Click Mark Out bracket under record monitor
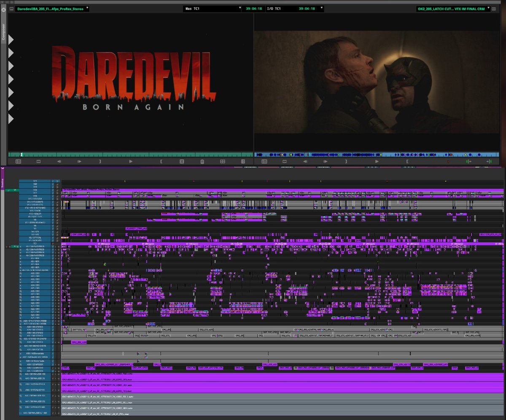Screen dimensions: 506x420 click(346, 161)
